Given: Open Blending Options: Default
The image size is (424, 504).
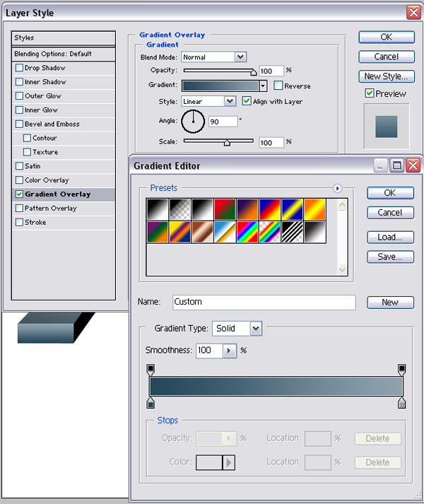Looking at the screenshot, I should click(x=64, y=54).
